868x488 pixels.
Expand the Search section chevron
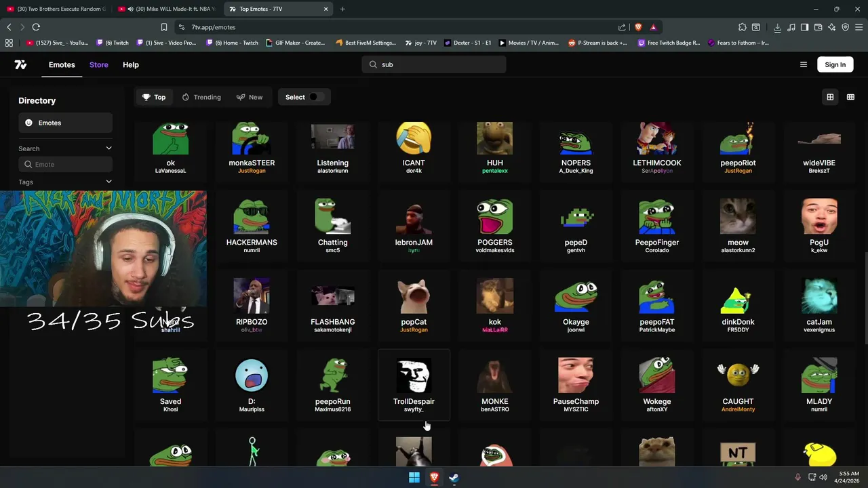click(108, 148)
